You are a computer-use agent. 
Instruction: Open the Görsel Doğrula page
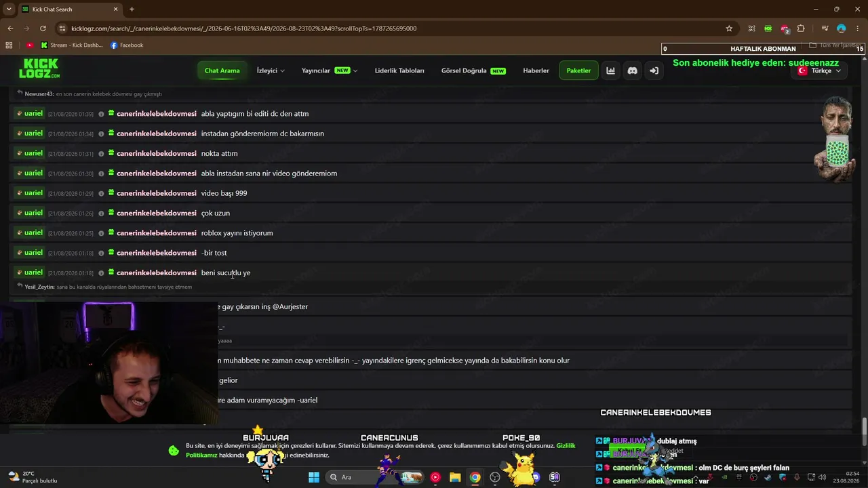pyautogui.click(x=473, y=70)
